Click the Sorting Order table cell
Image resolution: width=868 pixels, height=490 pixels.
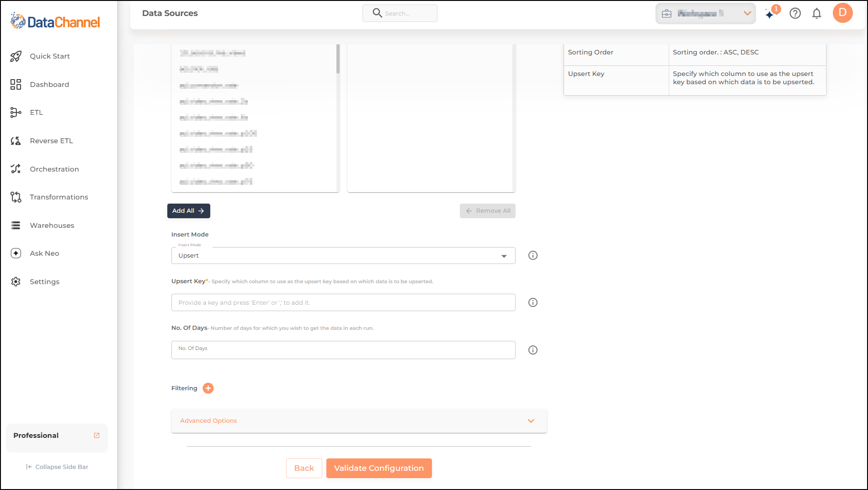coord(616,54)
